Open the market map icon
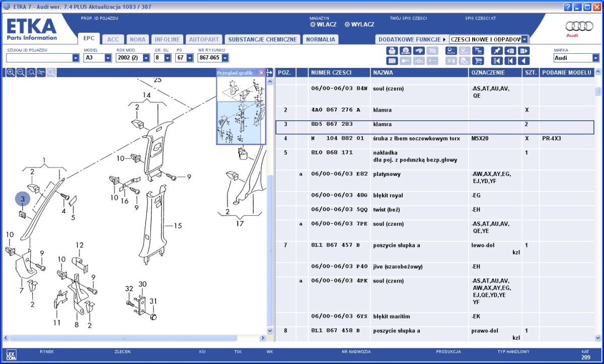This screenshot has height=364, width=604. click(x=419, y=51)
